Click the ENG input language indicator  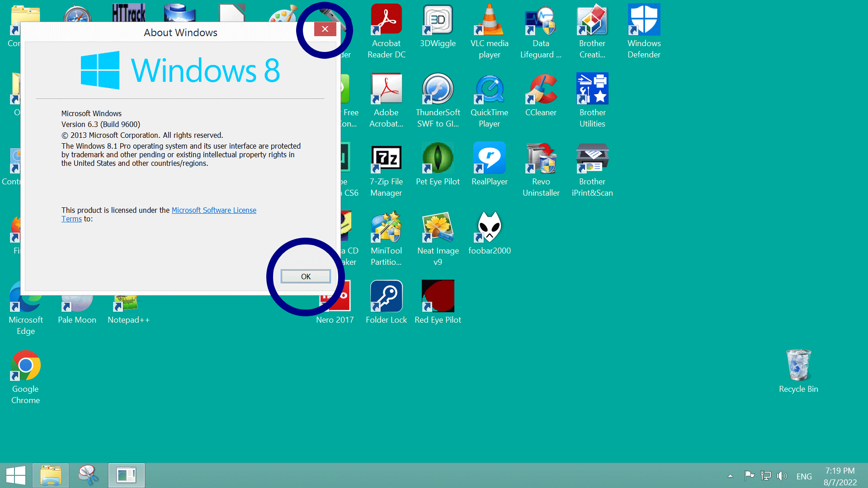tap(804, 476)
